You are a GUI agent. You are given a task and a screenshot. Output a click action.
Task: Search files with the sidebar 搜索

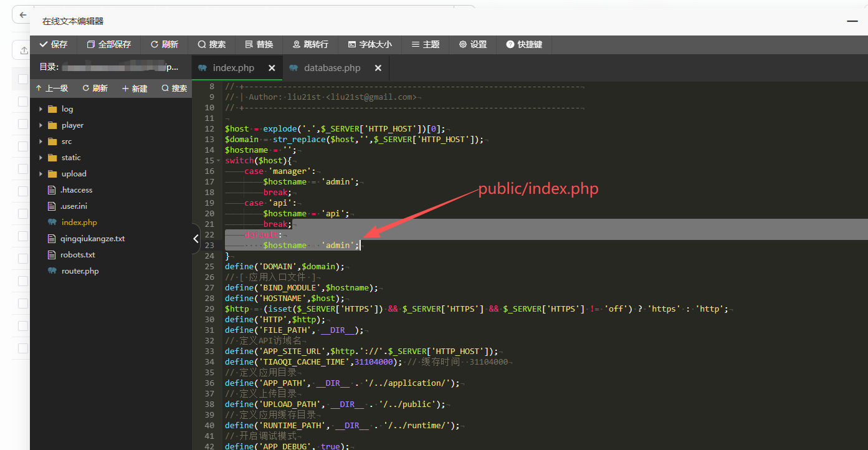click(174, 89)
